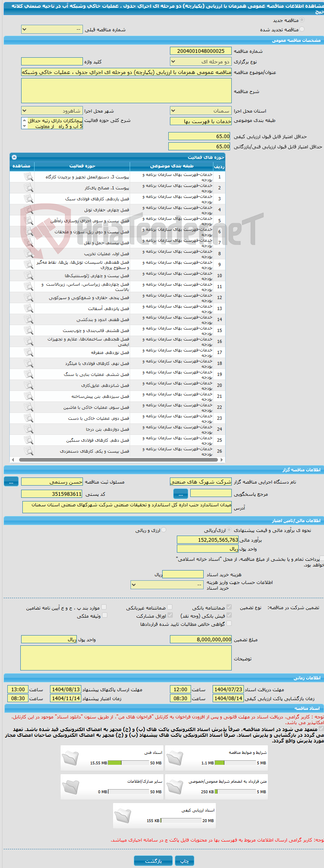
Task: Click شرایط و ضوابط مناقصه size progress bar
Action: [x=235, y=763]
